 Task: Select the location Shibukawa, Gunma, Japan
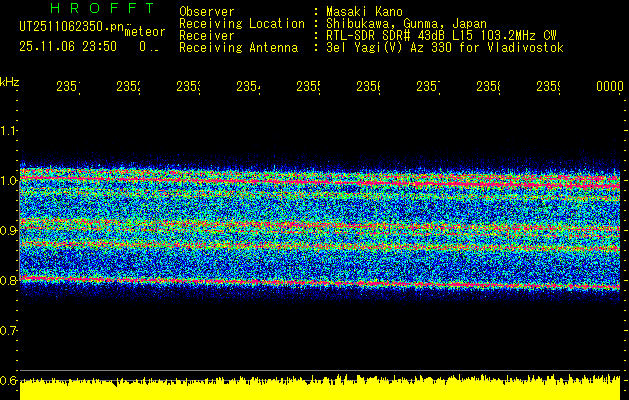click(x=406, y=24)
